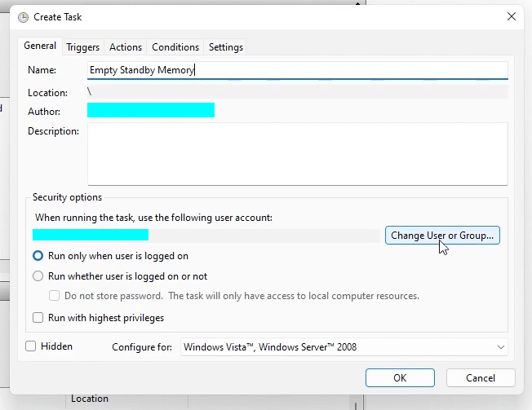Click the clock icon in the title bar
The width and height of the screenshot is (532, 410).
pos(23,16)
